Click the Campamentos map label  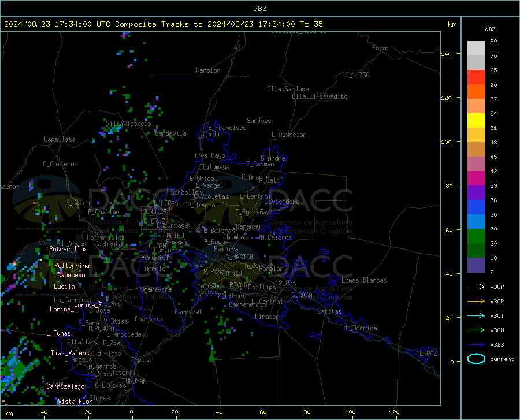[x=248, y=304]
